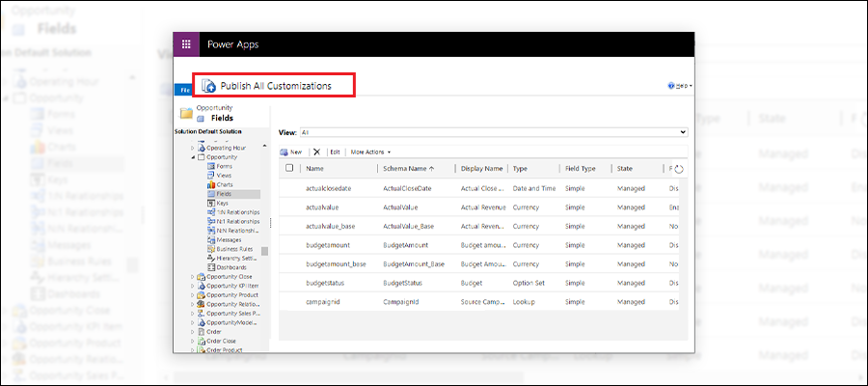This screenshot has width=868, height=386.
Task: Click the tree scroll-up arrow
Action: tap(264, 147)
